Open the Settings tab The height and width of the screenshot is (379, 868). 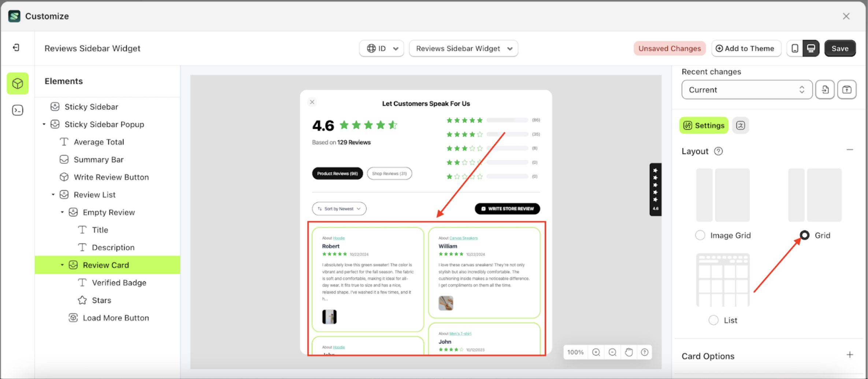pyautogui.click(x=704, y=125)
